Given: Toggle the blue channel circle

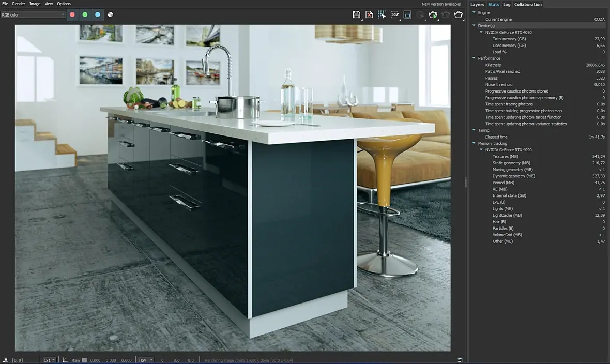Looking at the screenshot, I should (x=98, y=14).
